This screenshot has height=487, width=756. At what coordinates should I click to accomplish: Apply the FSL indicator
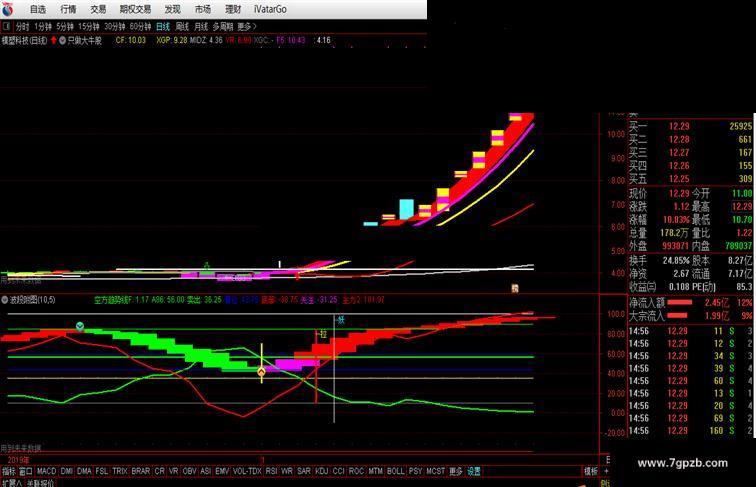pyautogui.click(x=102, y=471)
